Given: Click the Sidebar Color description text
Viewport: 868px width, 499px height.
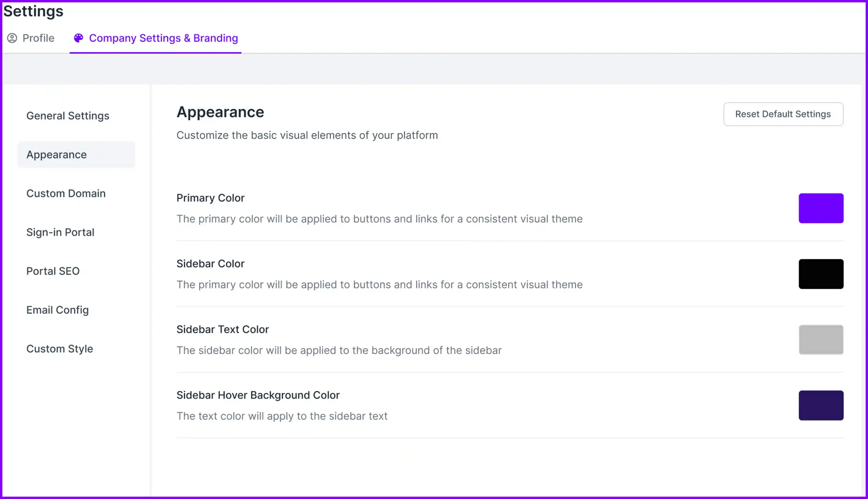Looking at the screenshot, I should point(379,284).
